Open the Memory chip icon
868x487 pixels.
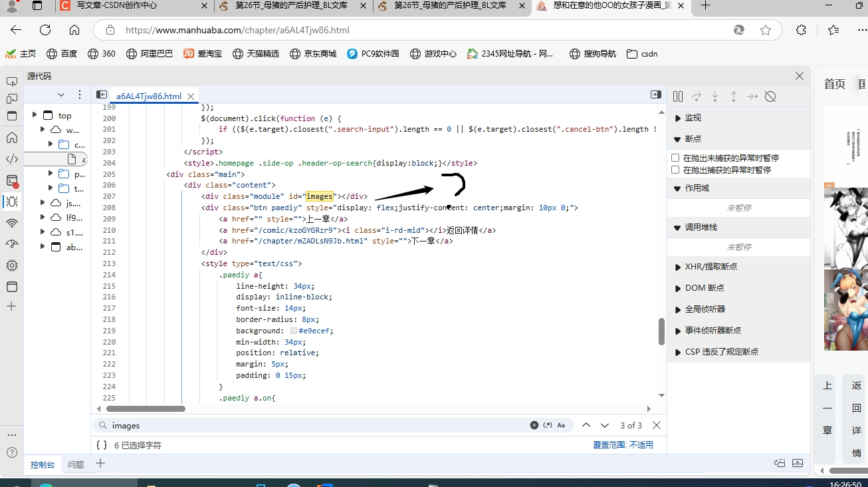pyautogui.click(x=12, y=265)
